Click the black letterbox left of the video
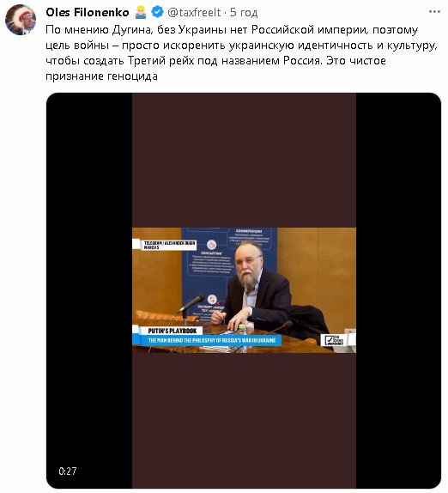This screenshot has height=493, width=448. (x=89, y=290)
